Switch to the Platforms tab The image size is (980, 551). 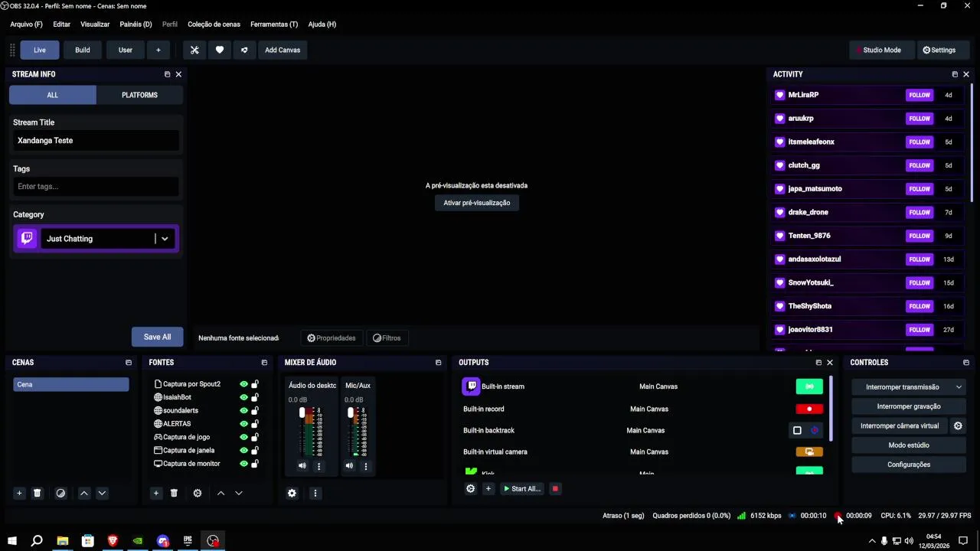(x=139, y=95)
